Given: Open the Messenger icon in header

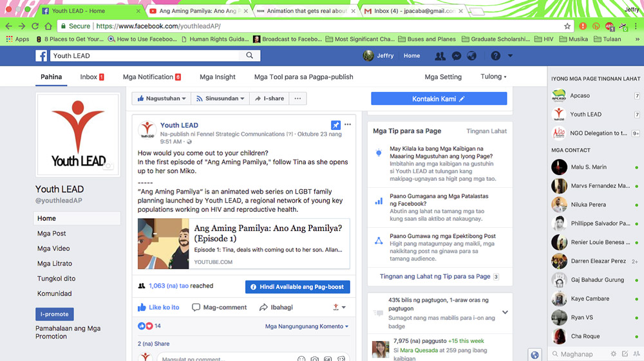Looking at the screenshot, I should [457, 56].
